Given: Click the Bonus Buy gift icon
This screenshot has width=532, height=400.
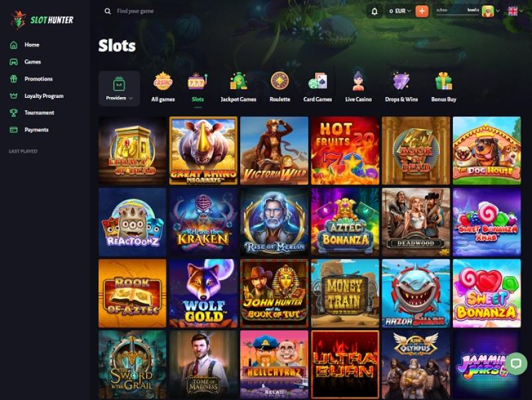Looking at the screenshot, I should (x=444, y=81).
